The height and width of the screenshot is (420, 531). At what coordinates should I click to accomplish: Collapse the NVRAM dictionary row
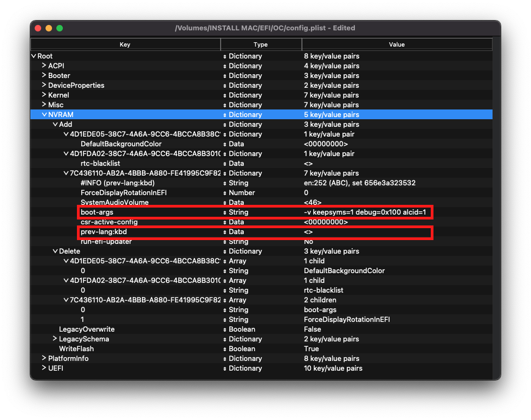pyautogui.click(x=44, y=114)
